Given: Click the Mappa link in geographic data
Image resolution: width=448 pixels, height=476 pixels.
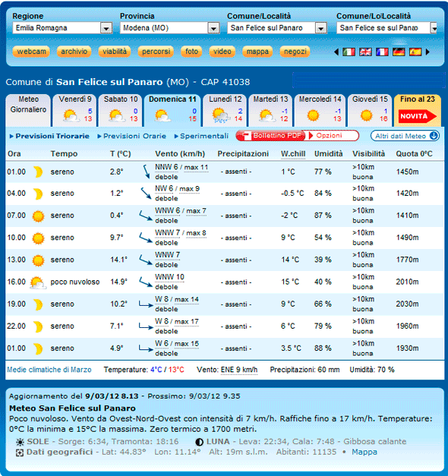Looking at the screenshot, I should click(364, 452).
